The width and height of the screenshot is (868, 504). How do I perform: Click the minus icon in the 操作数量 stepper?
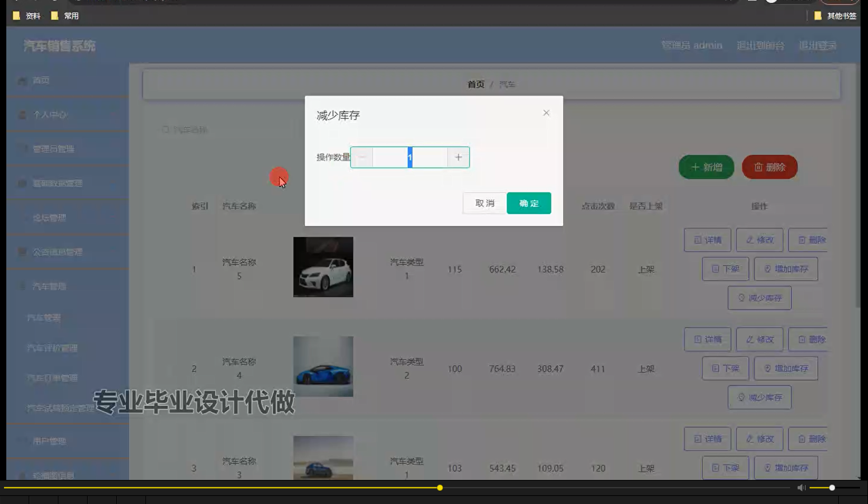pyautogui.click(x=362, y=157)
